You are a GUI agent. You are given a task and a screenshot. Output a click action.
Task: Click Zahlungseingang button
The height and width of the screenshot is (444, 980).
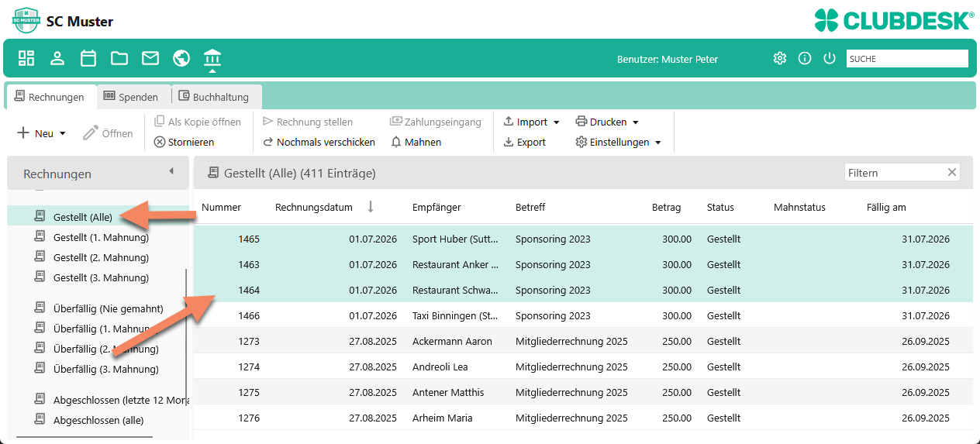click(x=436, y=122)
